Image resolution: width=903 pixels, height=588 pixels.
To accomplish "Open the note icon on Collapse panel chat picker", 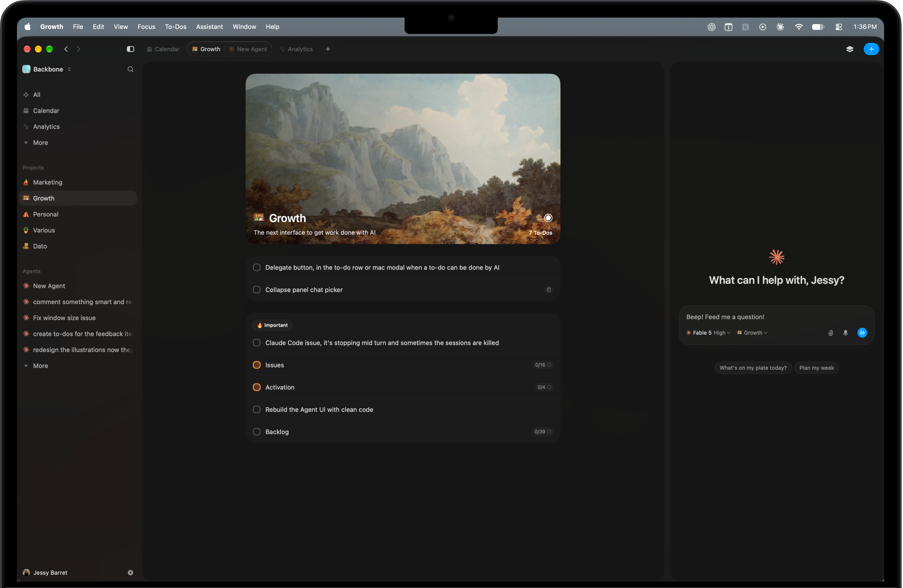I will [x=549, y=290].
